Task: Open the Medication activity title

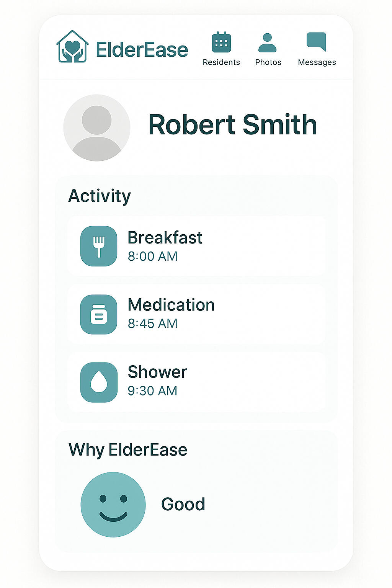Action: click(x=171, y=305)
